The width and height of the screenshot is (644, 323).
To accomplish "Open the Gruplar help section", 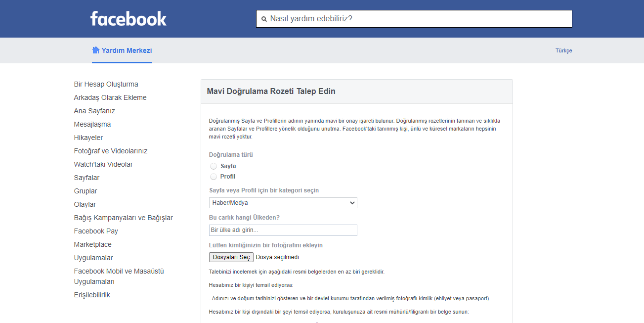I will click(85, 190).
